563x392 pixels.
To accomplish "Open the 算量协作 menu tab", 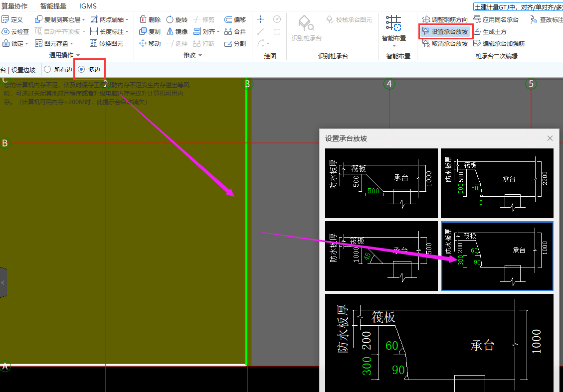I will pos(14,6).
